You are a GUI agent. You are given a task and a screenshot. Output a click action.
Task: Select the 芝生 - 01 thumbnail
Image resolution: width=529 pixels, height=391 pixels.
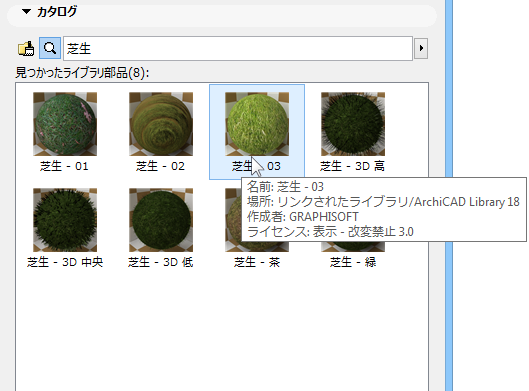pyautogui.click(x=65, y=124)
